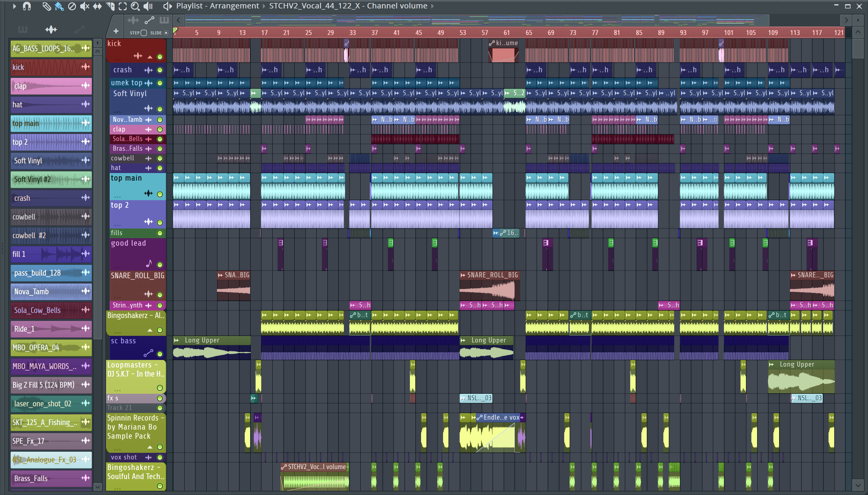Click the picker scroll down arrow
Image resolution: width=868 pixels, height=495 pixels.
click(97, 487)
